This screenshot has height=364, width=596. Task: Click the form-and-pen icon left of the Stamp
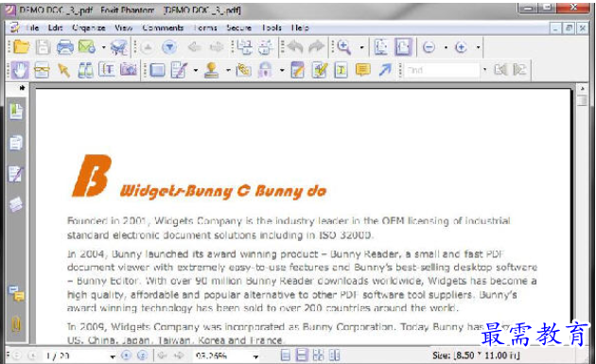[x=179, y=70]
